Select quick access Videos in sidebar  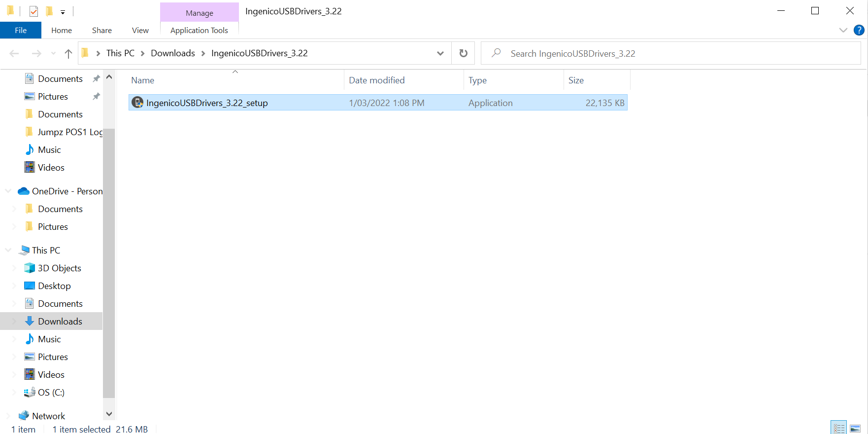[51, 167]
